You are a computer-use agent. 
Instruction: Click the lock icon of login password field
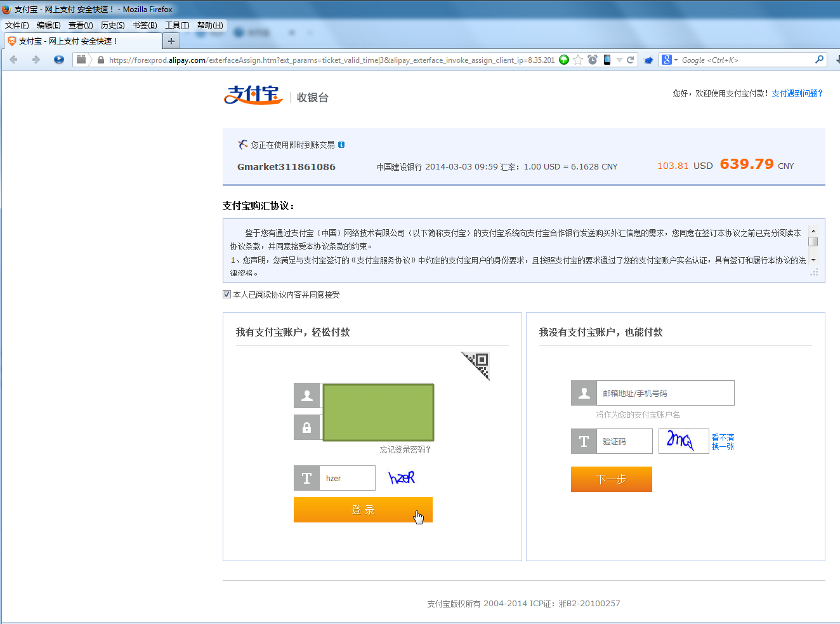[x=307, y=427]
